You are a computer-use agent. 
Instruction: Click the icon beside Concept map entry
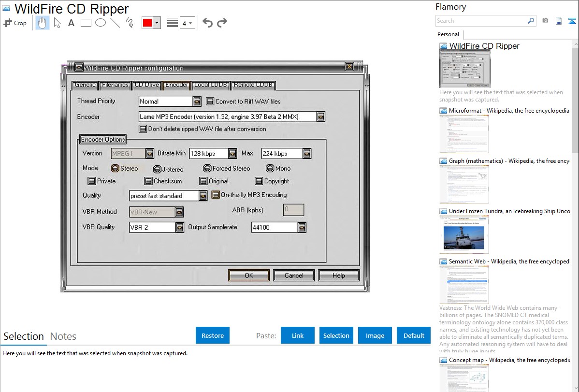pos(443,360)
